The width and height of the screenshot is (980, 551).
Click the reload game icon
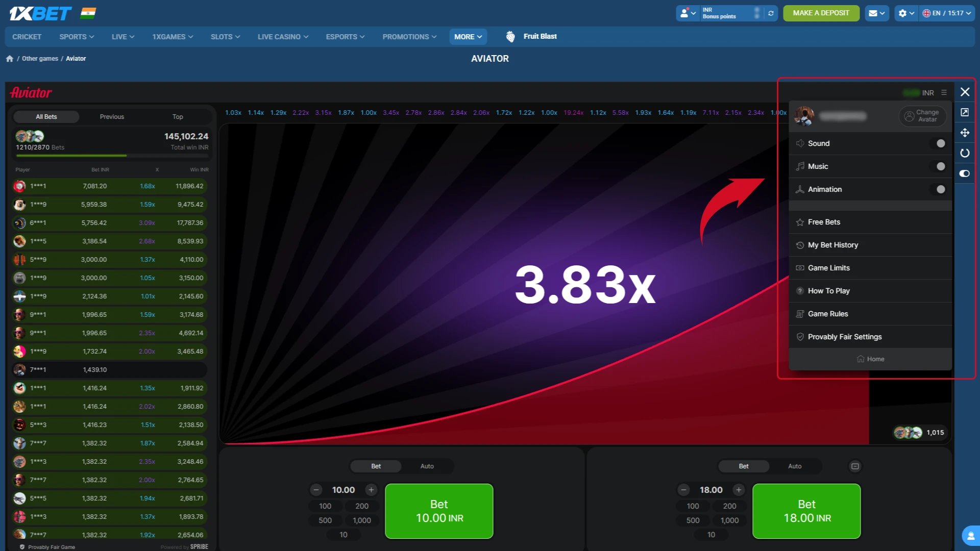(965, 153)
